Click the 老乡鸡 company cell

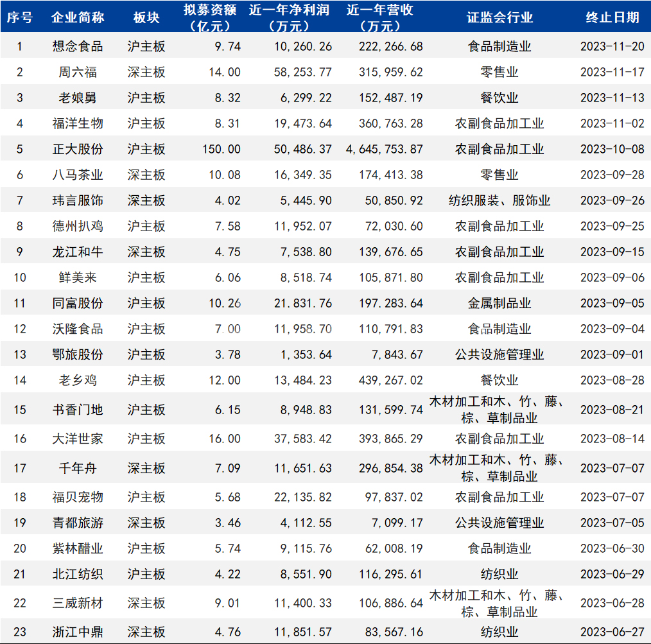click(78, 380)
